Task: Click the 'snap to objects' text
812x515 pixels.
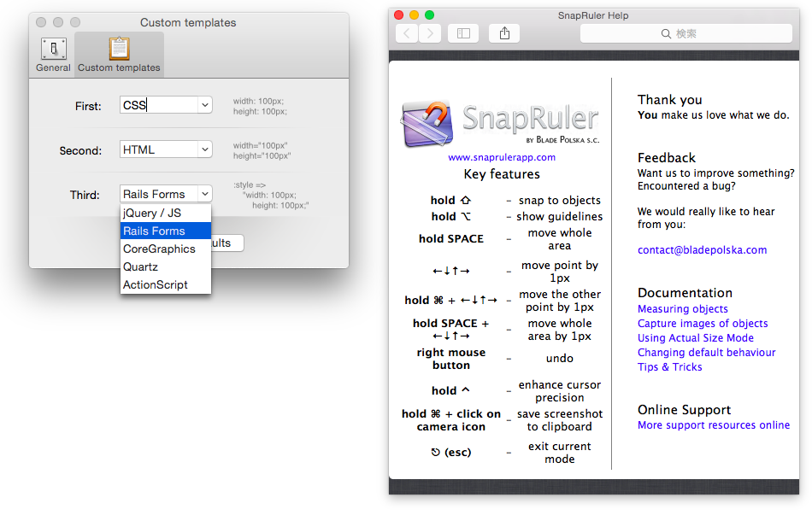Action: click(560, 201)
